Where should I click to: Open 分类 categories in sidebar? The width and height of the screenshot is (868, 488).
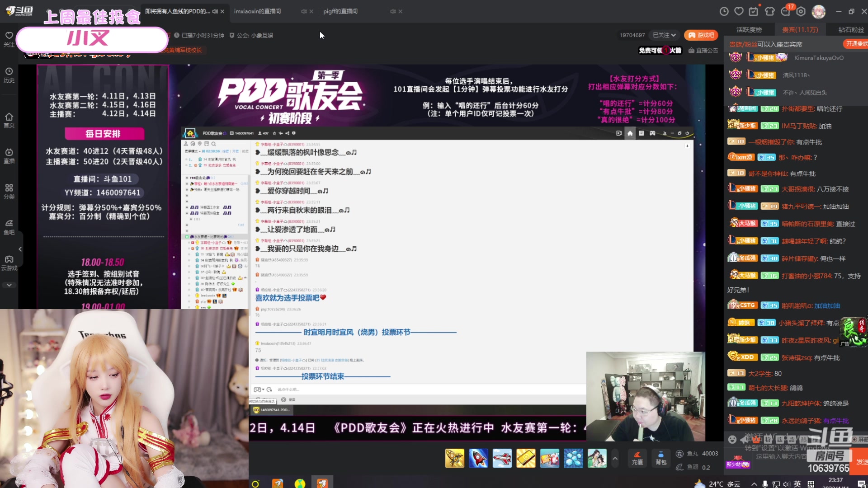9,192
